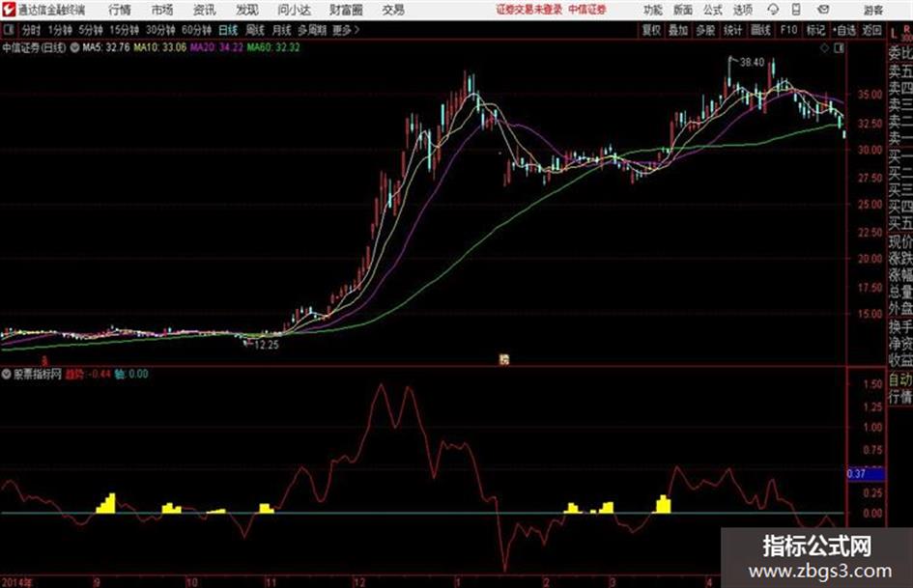
Task: Click the 2014年 date axis label
Action: point(16,581)
